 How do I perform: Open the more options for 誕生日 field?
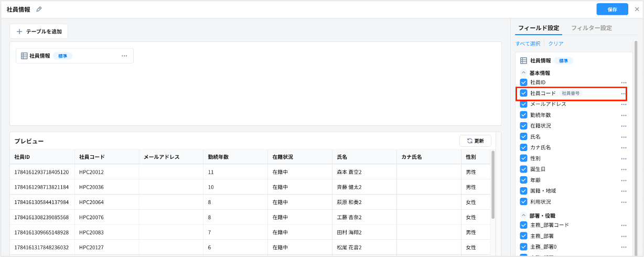tap(624, 169)
